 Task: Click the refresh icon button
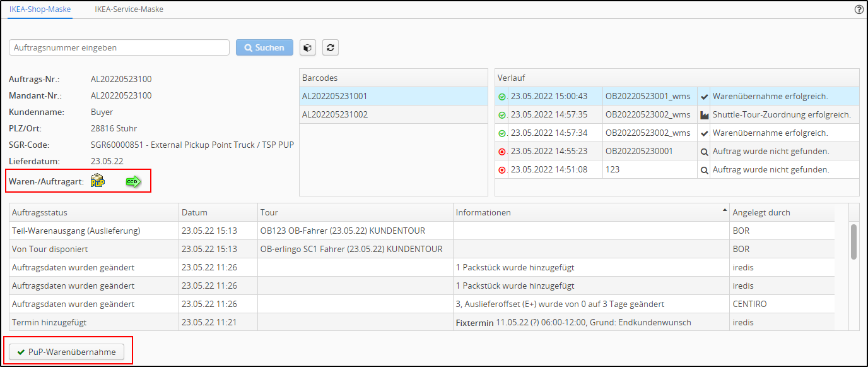(x=331, y=47)
